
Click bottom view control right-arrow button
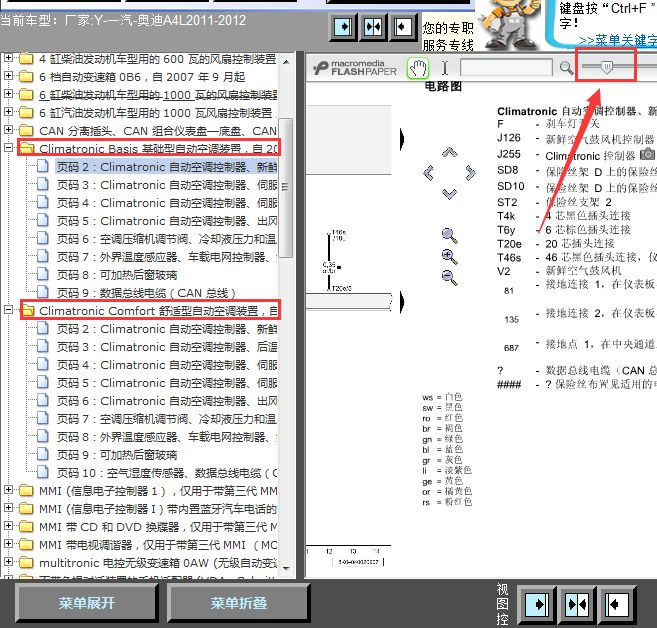click(x=537, y=605)
